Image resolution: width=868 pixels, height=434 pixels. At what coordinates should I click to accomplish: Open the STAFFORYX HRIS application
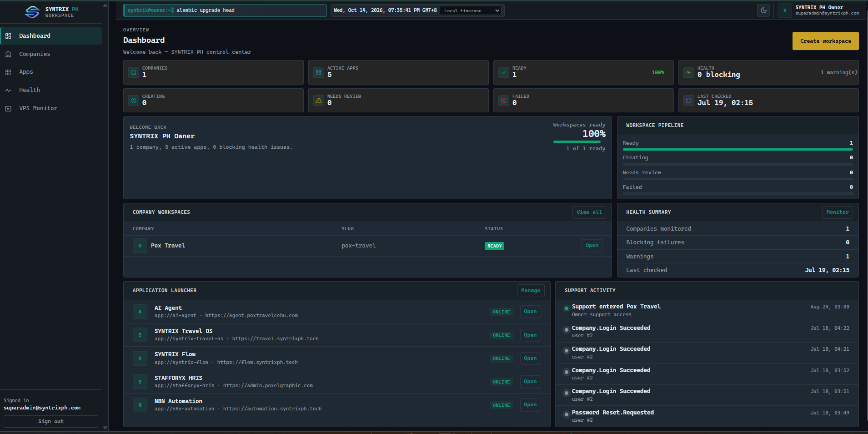[530, 382]
